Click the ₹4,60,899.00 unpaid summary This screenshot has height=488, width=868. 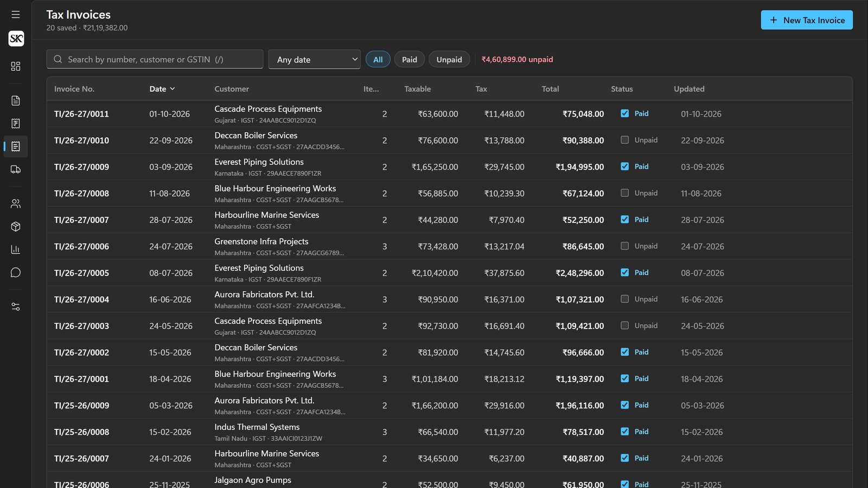pyautogui.click(x=518, y=60)
